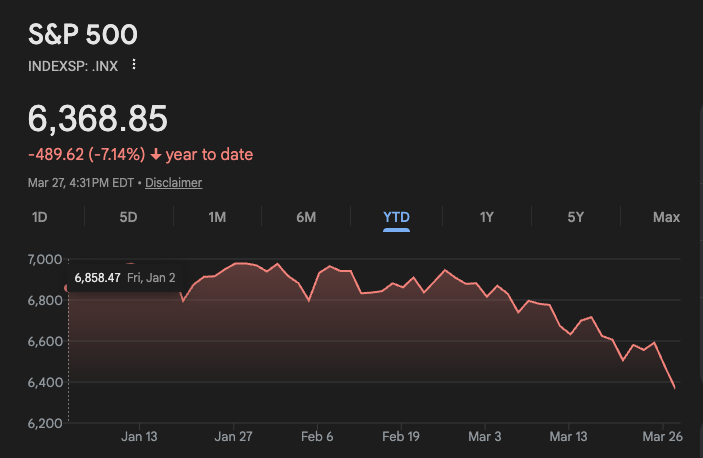Click the -489.62 (-7.14%) change text
The image size is (703, 458).
point(86,155)
